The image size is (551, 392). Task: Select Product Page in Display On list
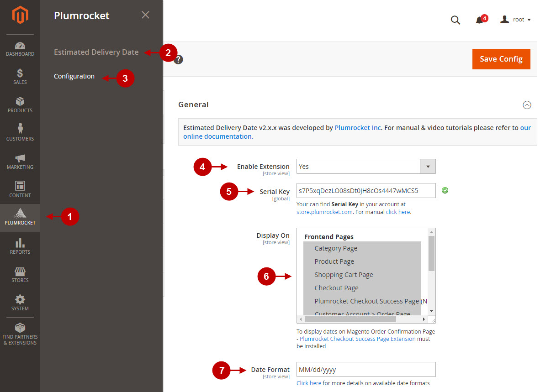362,261
